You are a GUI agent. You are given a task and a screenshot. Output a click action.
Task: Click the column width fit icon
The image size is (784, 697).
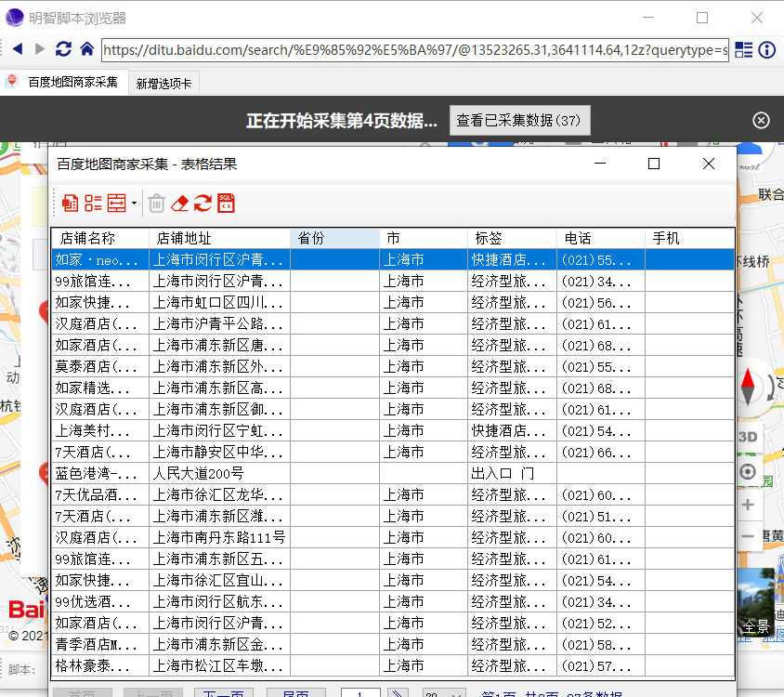[116, 204]
